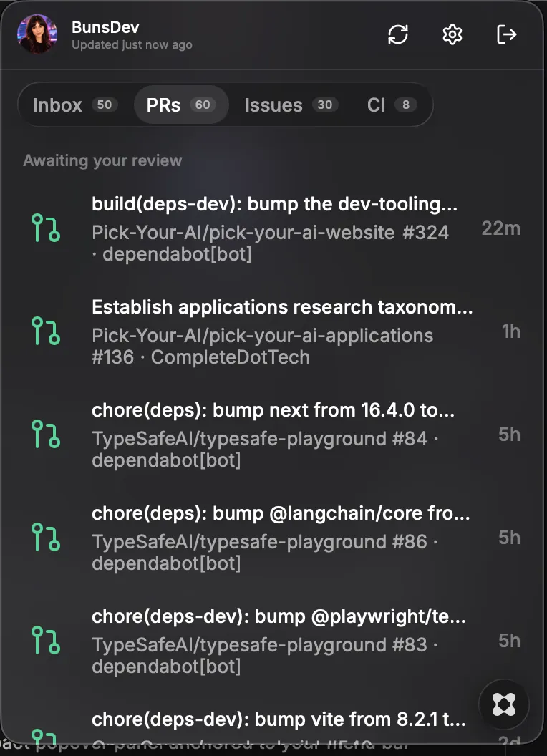Click the '5h' timestamp on PR #84

[509, 435]
